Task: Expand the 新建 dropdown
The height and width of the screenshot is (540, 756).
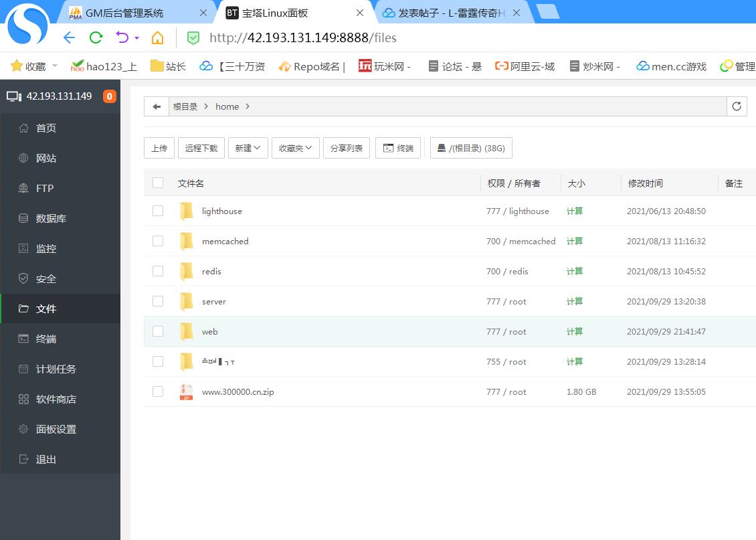Action: (248, 149)
